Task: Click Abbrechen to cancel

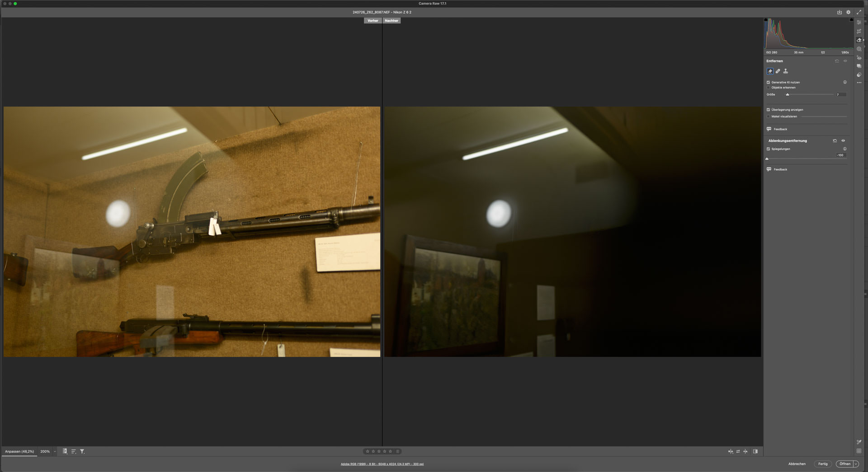Action: (797, 464)
